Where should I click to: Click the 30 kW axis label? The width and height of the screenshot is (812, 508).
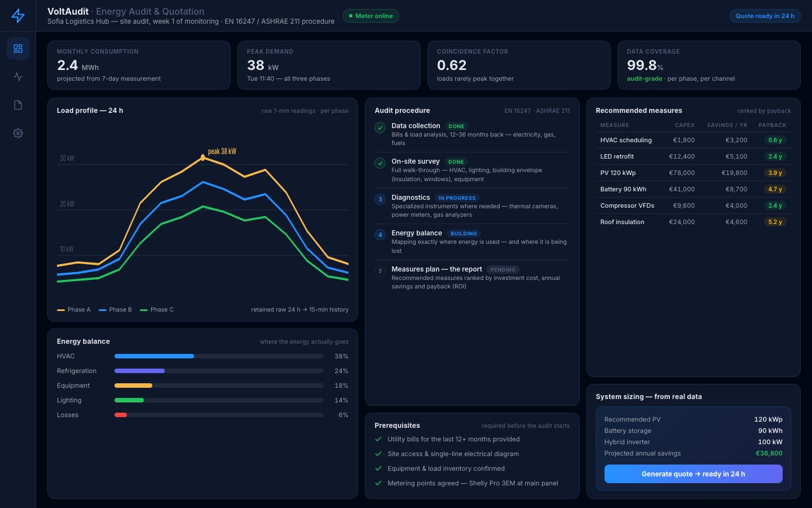point(67,158)
